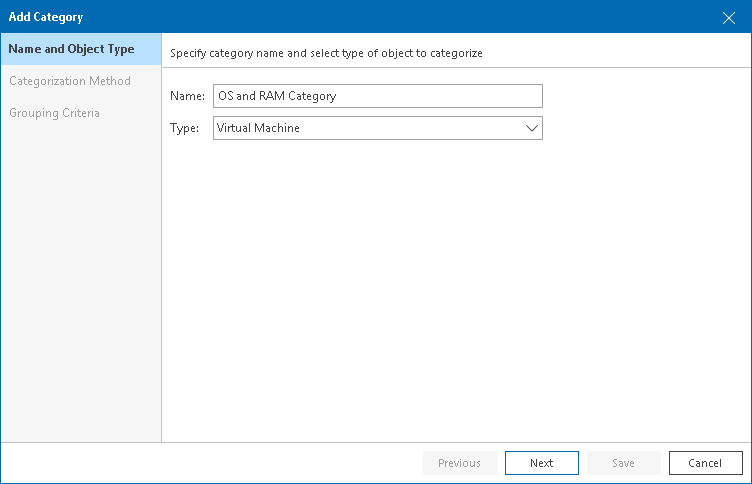Go to the Categorization Method step
752x484 pixels.
point(70,81)
